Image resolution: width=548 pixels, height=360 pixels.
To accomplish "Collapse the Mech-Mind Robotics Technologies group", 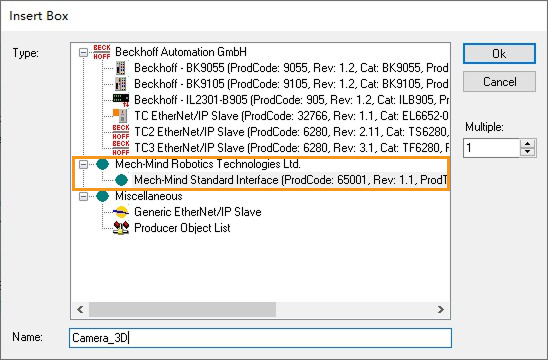I will click(83, 164).
